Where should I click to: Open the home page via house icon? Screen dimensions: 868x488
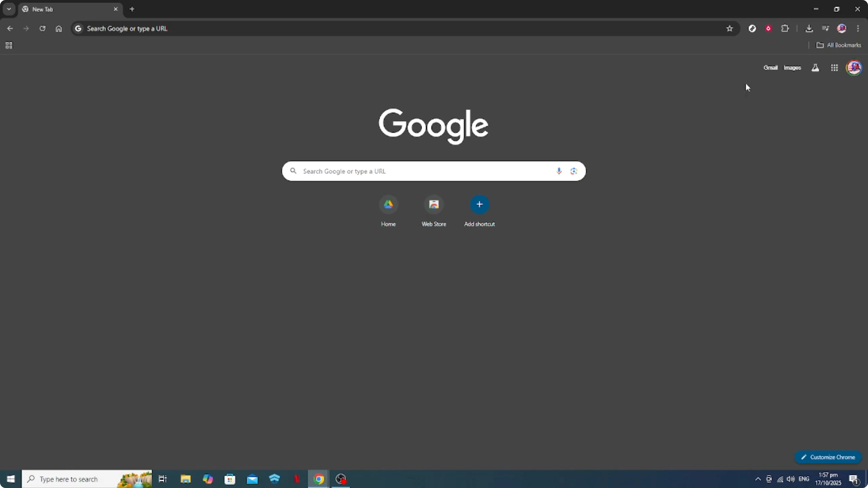[59, 29]
